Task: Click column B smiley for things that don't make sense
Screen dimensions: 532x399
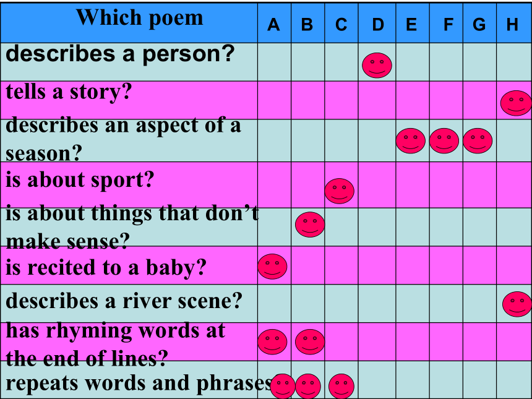Action: pyautogui.click(x=310, y=225)
